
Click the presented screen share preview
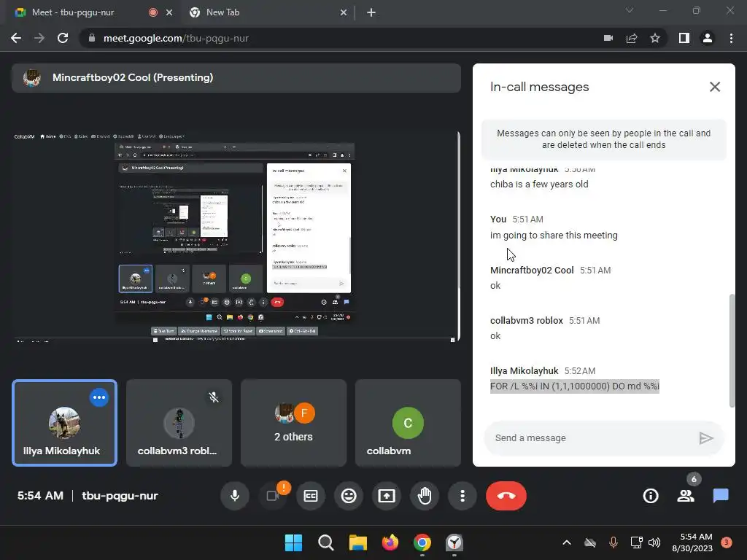pos(236,237)
